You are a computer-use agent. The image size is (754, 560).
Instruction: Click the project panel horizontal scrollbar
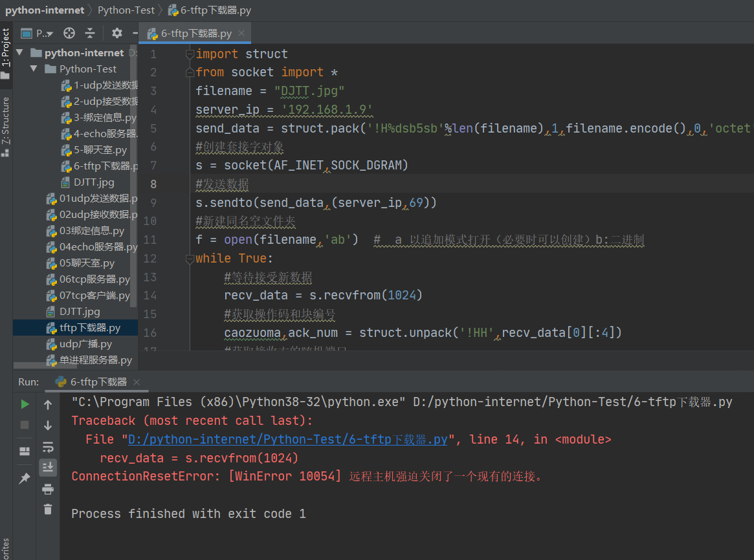pos(46,365)
